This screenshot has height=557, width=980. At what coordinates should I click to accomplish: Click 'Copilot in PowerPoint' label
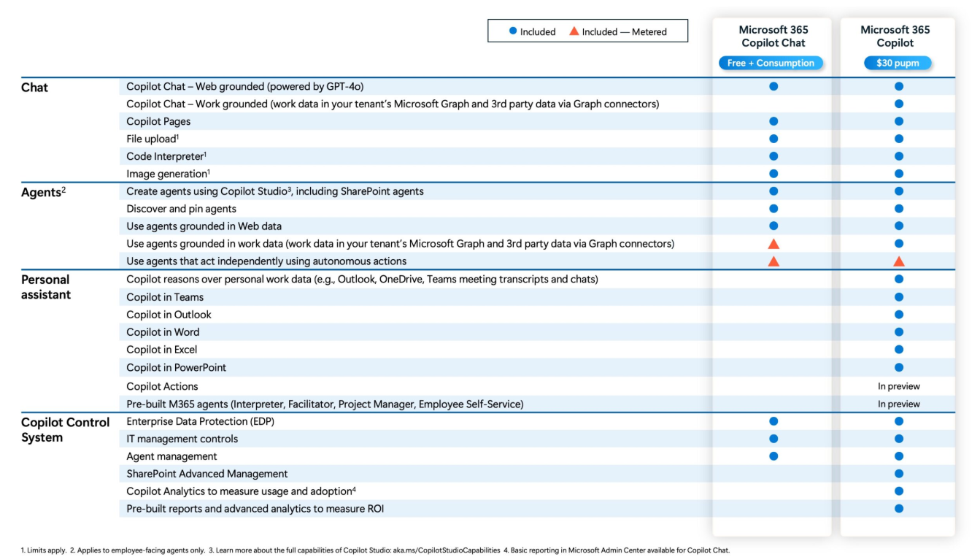(177, 367)
